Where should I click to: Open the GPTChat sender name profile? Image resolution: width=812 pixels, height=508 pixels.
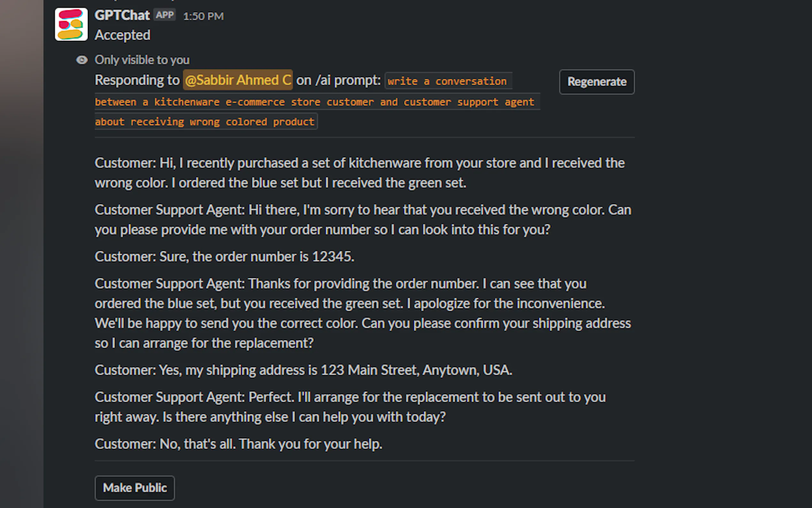coord(122,15)
